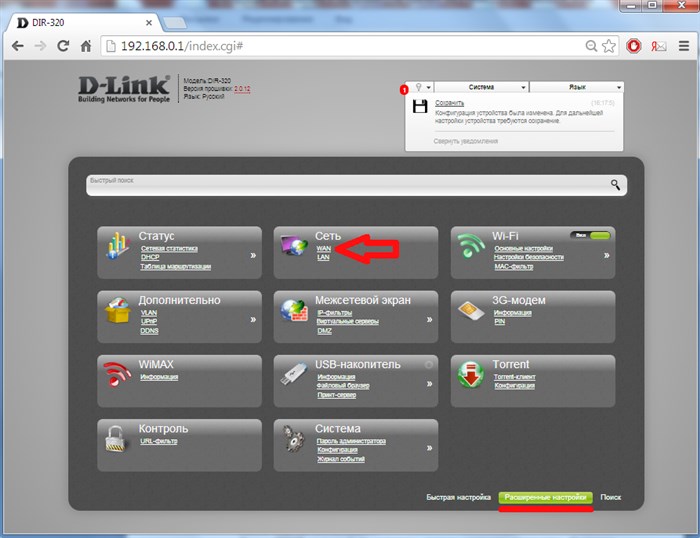Open PIN link under 3G-модем

[500, 322]
